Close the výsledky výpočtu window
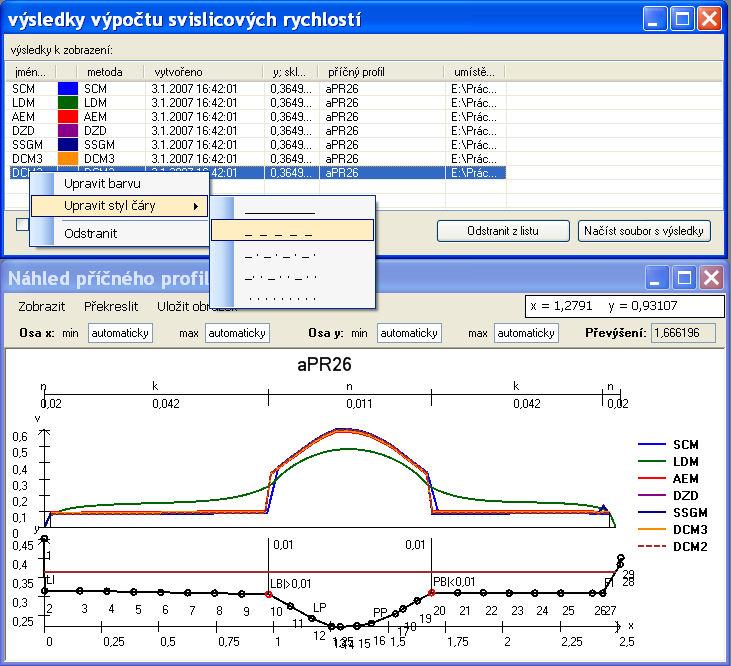This screenshot has width=731, height=666. click(710, 19)
